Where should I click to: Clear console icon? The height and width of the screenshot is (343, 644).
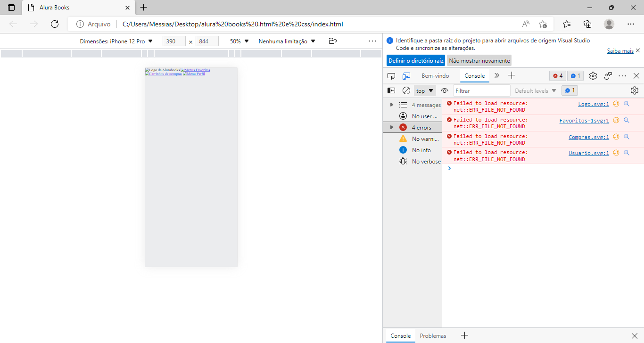pyautogui.click(x=406, y=90)
